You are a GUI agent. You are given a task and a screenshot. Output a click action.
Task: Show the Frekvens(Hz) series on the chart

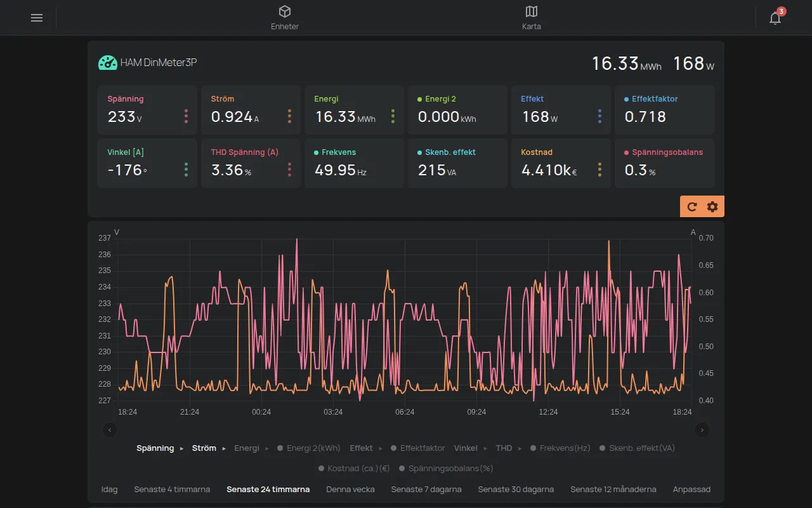tap(560, 448)
